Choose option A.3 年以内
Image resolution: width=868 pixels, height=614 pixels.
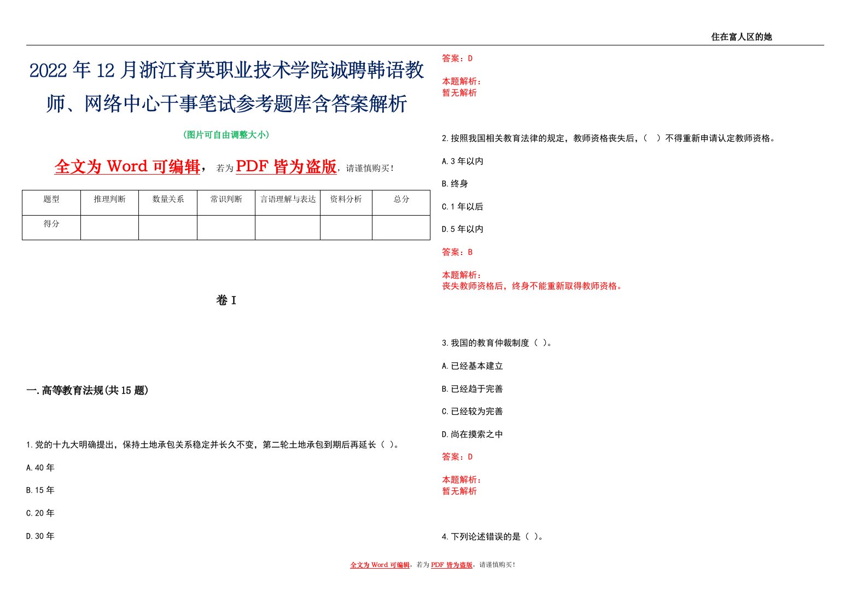463,161
